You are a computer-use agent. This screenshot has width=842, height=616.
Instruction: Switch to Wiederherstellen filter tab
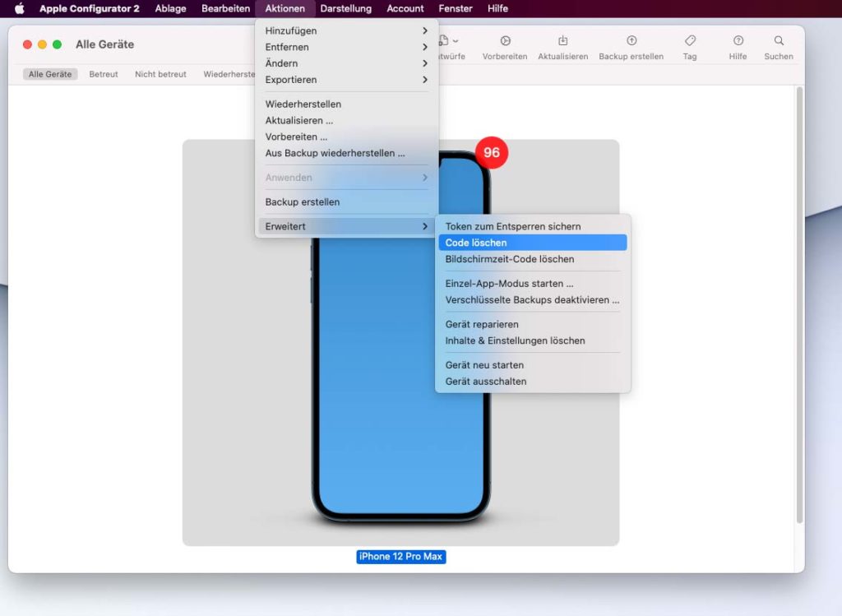[229, 74]
